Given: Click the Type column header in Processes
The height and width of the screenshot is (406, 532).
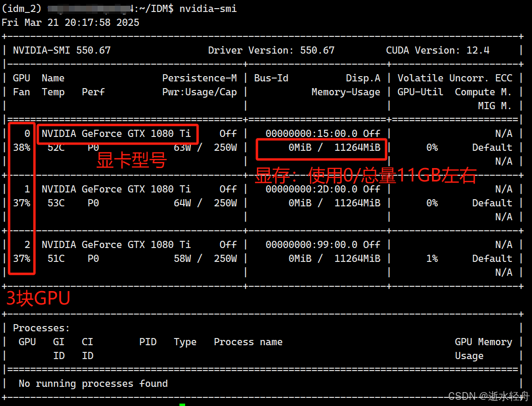Looking at the screenshot, I should [x=185, y=342].
